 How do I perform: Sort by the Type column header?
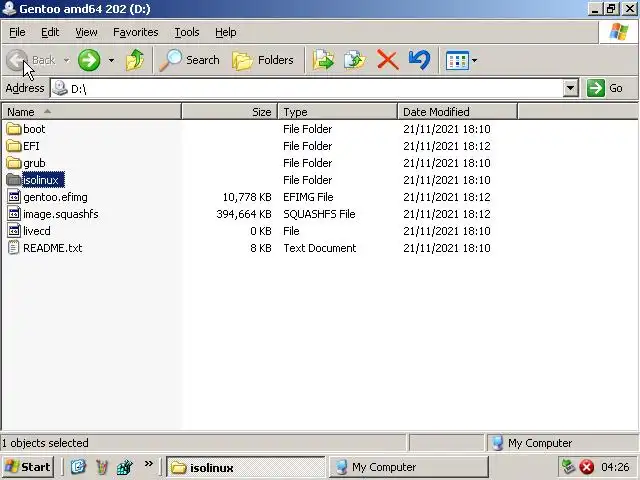[x=337, y=111]
